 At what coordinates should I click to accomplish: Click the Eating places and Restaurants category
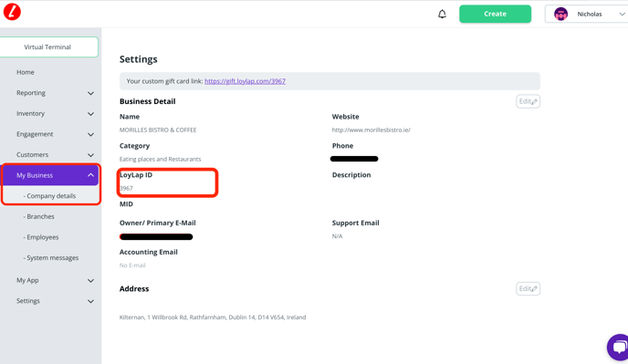[x=161, y=159]
